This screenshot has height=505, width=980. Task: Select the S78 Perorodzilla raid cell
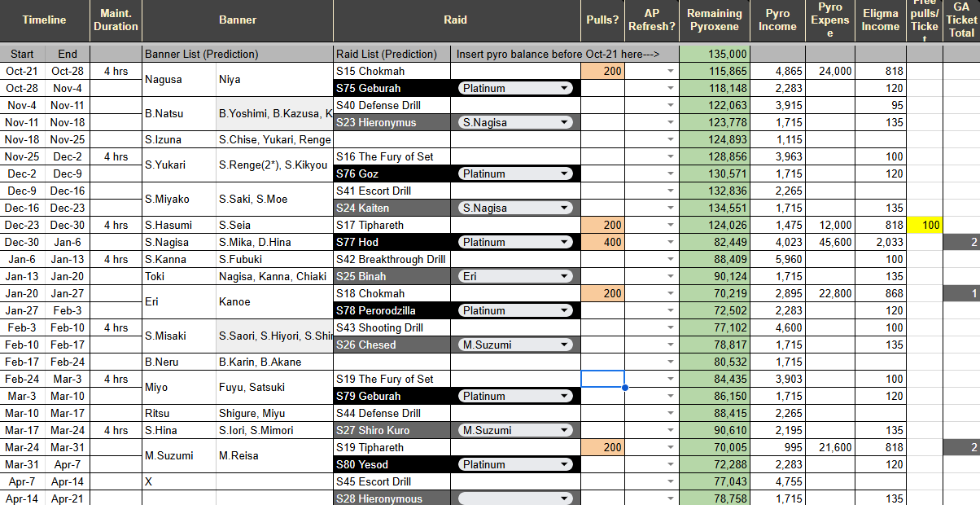[x=392, y=310]
